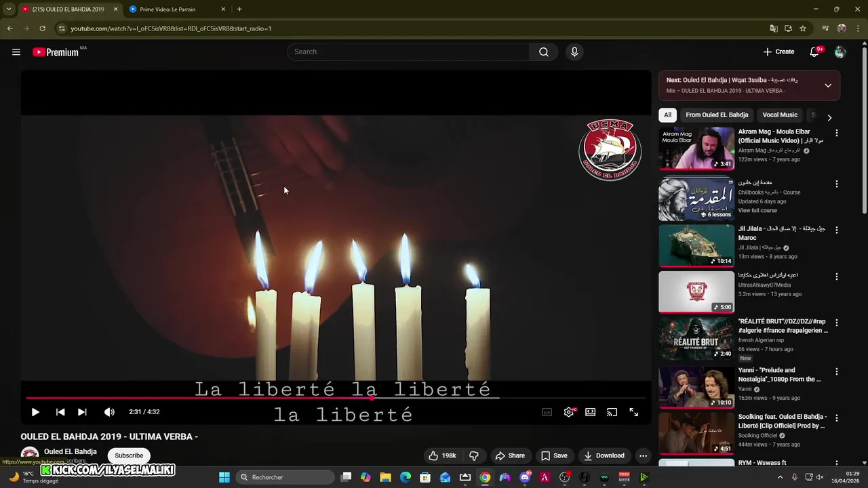Close the OULED EL BAHDJA tab
868x488 pixels.
click(115, 9)
